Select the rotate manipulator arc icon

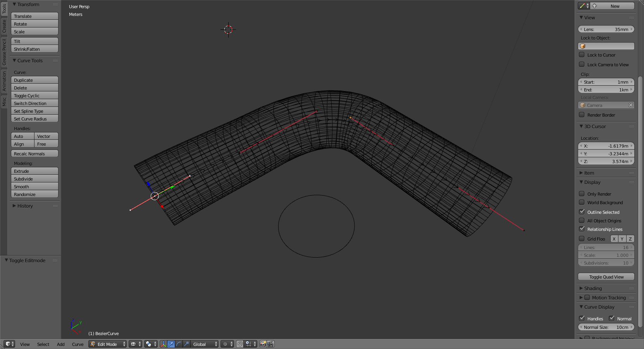(179, 344)
